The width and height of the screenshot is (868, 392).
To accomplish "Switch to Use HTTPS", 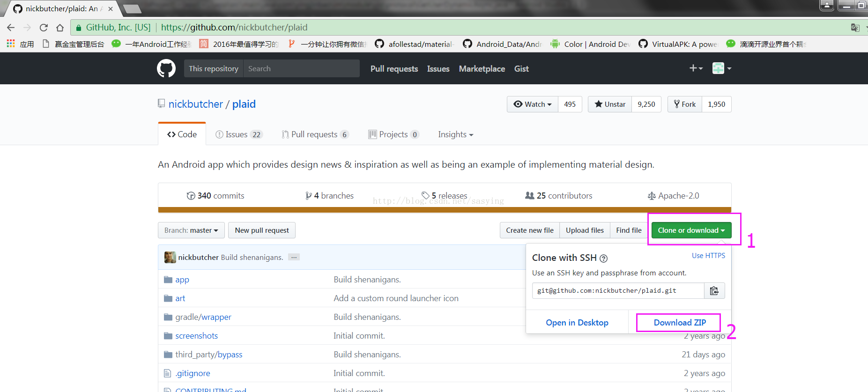I will 708,256.
